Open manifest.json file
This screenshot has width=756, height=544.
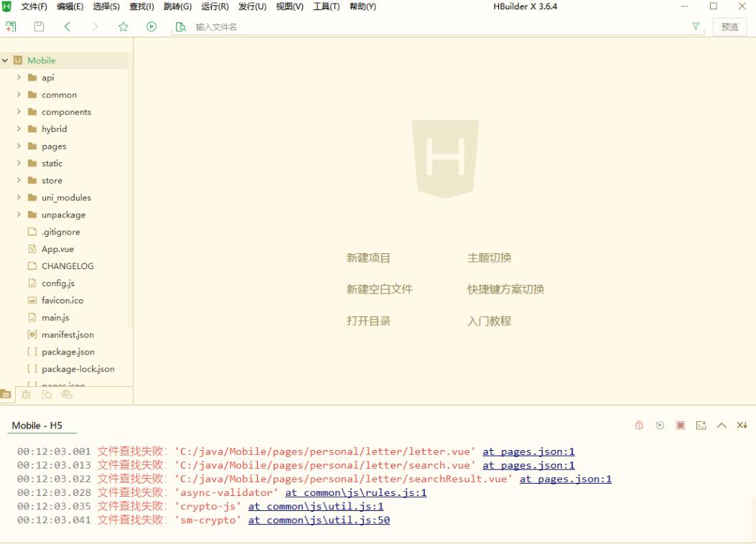[x=67, y=334]
